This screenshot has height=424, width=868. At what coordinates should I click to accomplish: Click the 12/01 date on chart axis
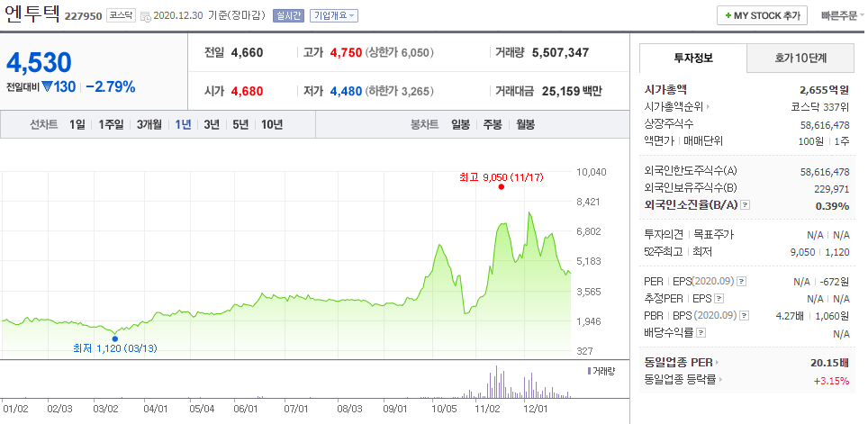[536, 409]
